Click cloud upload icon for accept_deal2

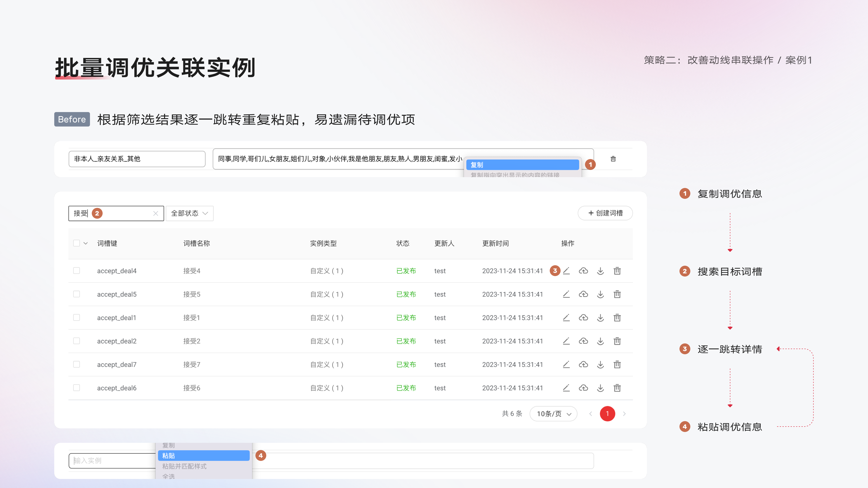[583, 341]
